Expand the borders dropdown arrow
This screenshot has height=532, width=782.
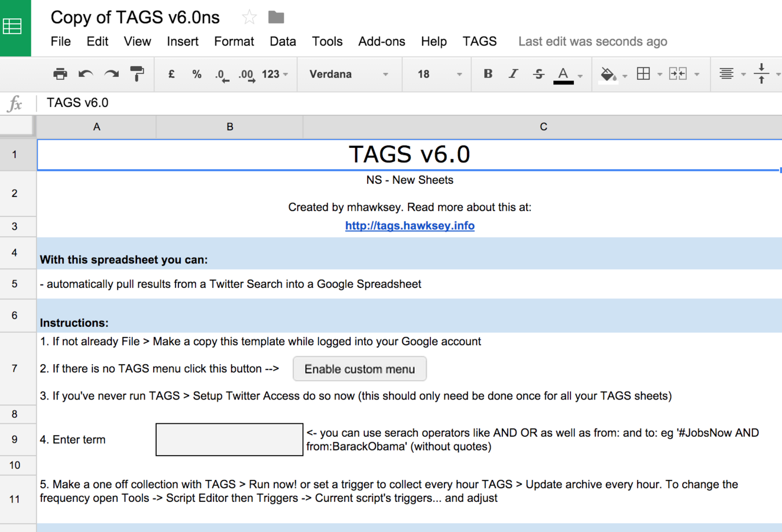(x=660, y=75)
